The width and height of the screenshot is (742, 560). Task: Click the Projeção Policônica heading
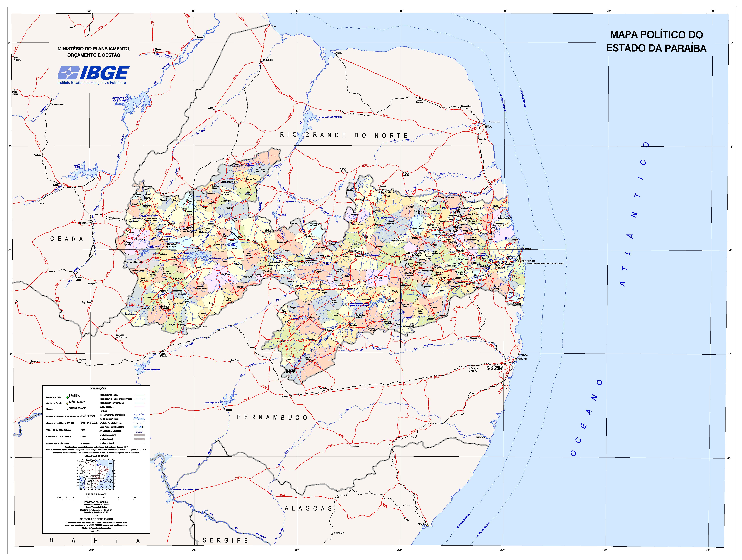point(96,502)
